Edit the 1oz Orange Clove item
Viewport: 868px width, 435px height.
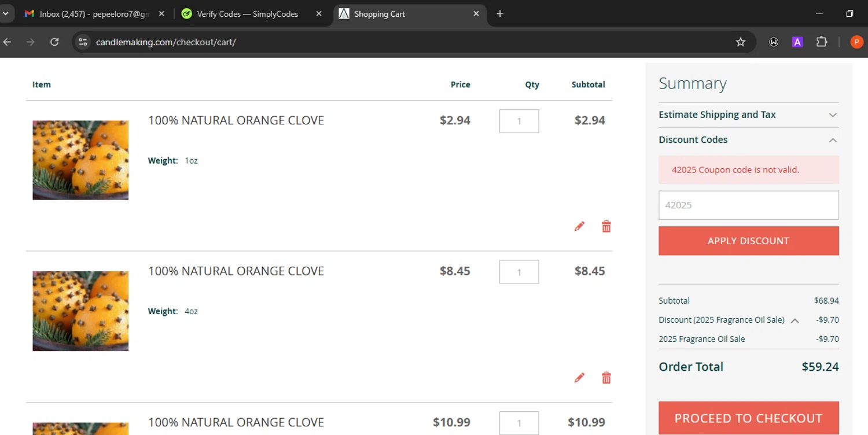click(x=579, y=226)
